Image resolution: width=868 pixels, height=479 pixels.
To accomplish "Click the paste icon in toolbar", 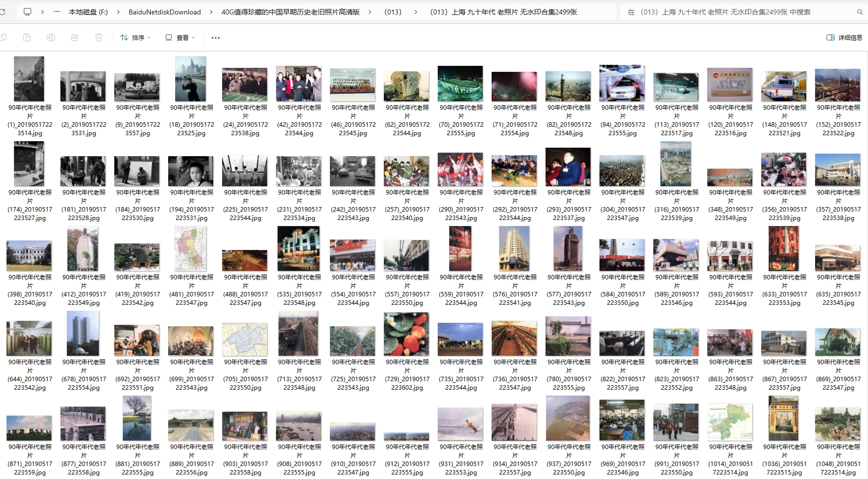I will point(27,37).
